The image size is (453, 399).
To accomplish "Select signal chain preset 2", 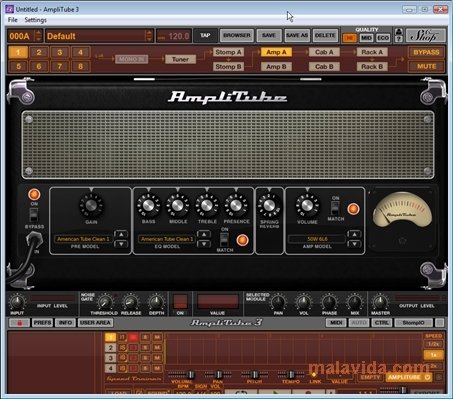I will tap(39, 52).
